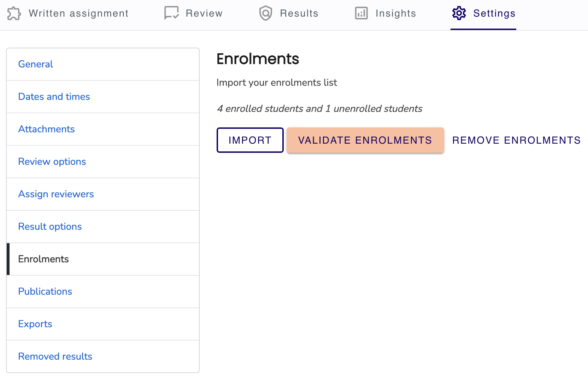This screenshot has height=378, width=588.
Task: Click the Enrolments page heading
Action: (258, 59)
